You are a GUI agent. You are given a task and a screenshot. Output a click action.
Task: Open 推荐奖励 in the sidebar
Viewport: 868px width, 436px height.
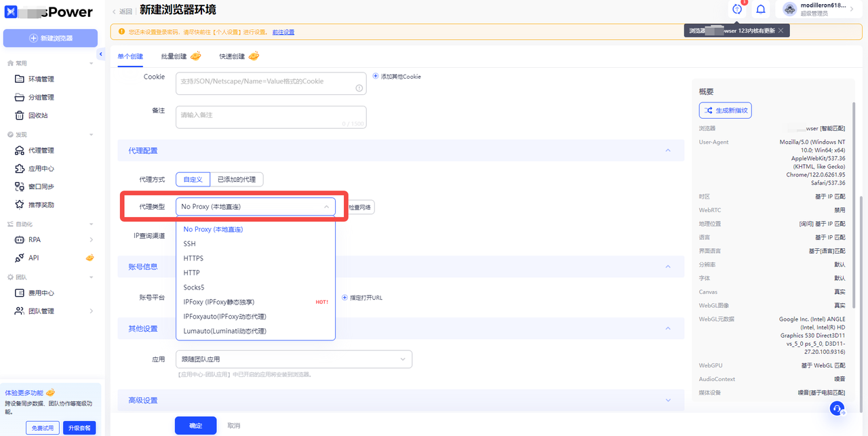pyautogui.click(x=41, y=205)
